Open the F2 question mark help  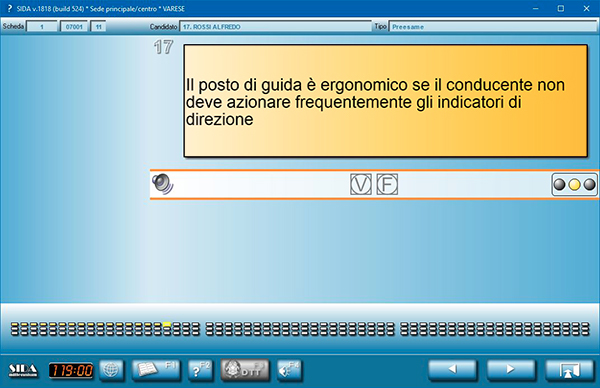pyautogui.click(x=200, y=370)
